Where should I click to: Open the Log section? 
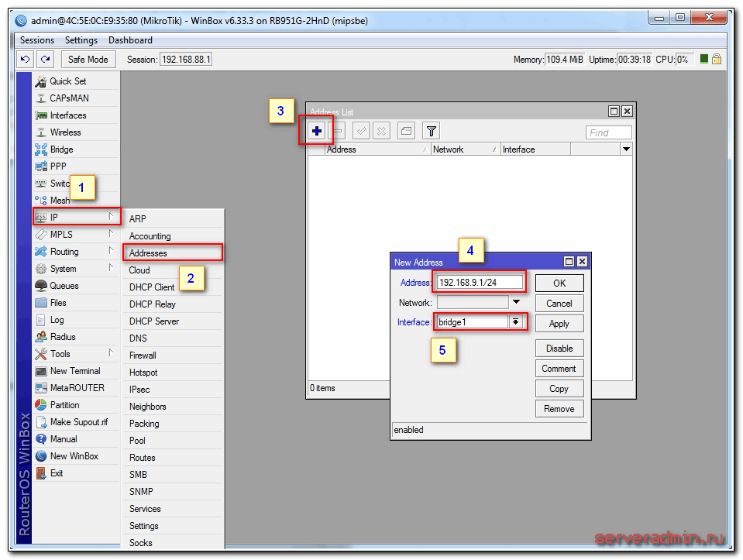pos(76,319)
